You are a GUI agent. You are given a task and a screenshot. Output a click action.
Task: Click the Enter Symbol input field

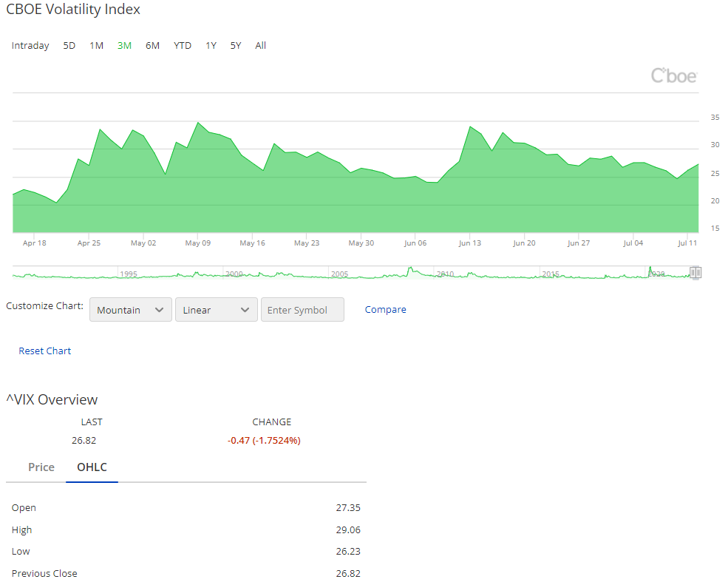[x=302, y=310]
